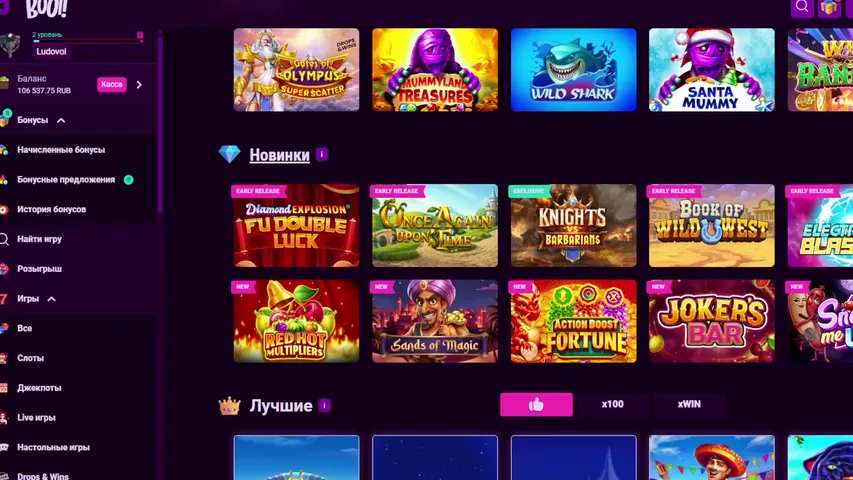
Task: Open Live игры in the sidebar
Action: 36,417
